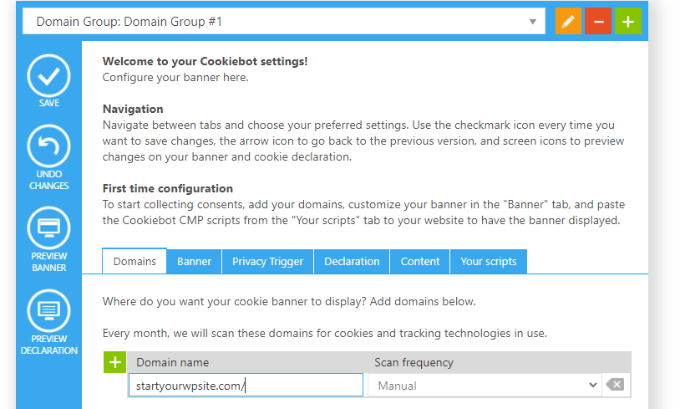The width and height of the screenshot is (680, 409).
Task: Click the Navigation heading text
Action: tap(133, 109)
